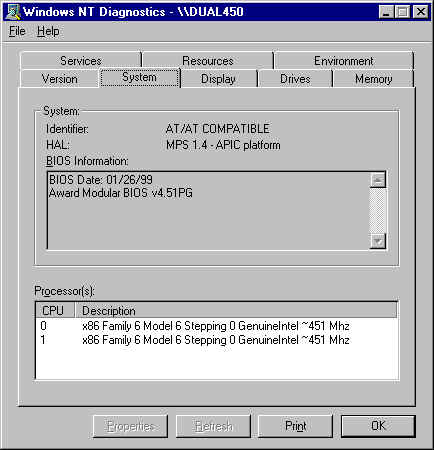The height and width of the screenshot is (450, 434).
Task: Click the AT/AT COMPATIBLE identifier value
Action: coord(218,129)
